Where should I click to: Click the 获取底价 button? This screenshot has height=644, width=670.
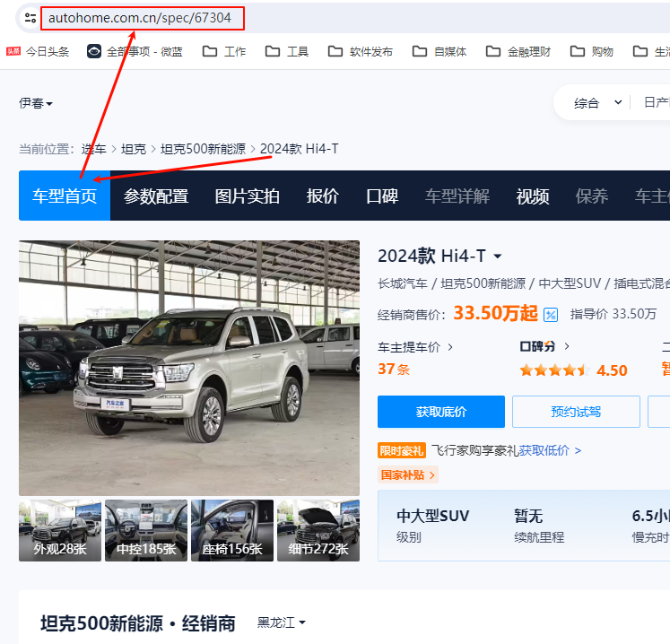[441, 412]
